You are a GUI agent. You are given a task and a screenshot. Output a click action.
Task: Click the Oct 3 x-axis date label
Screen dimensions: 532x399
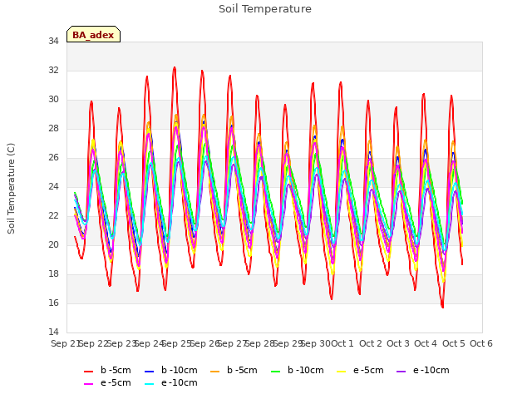point(398,343)
